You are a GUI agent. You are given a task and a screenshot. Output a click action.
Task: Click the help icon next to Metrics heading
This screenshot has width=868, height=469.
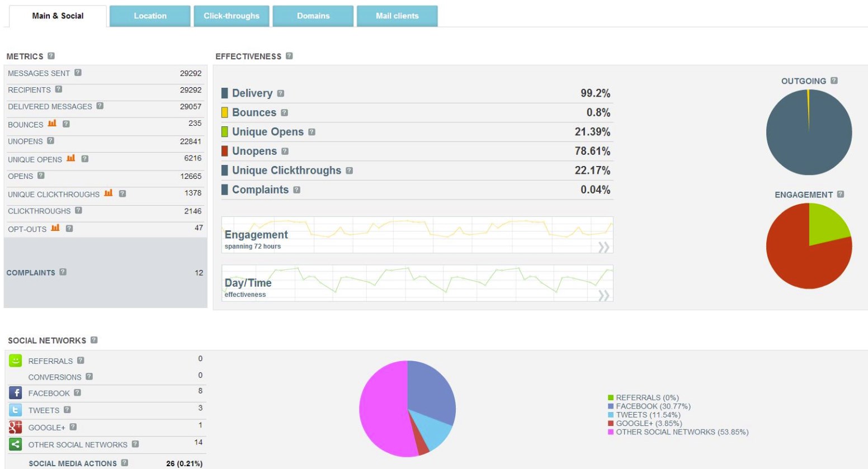click(51, 56)
